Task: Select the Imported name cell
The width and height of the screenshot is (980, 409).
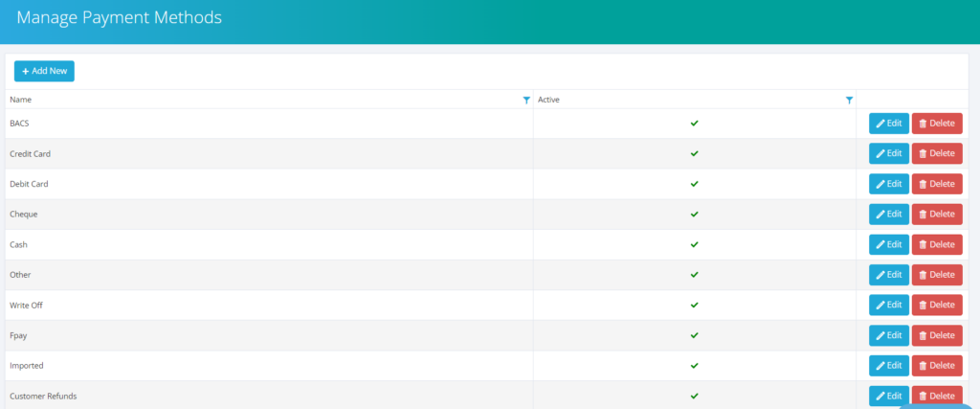Action: point(269,365)
